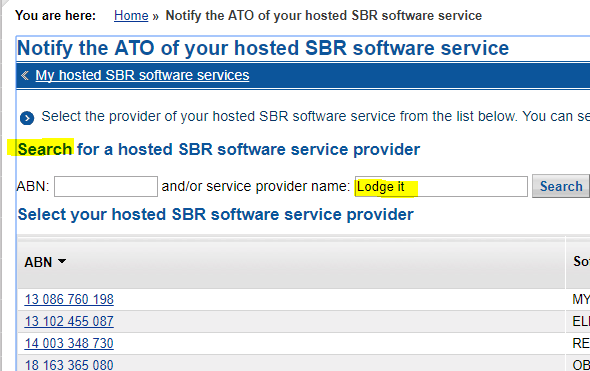Click the blue arrow info icon by the instruction

(x=27, y=118)
